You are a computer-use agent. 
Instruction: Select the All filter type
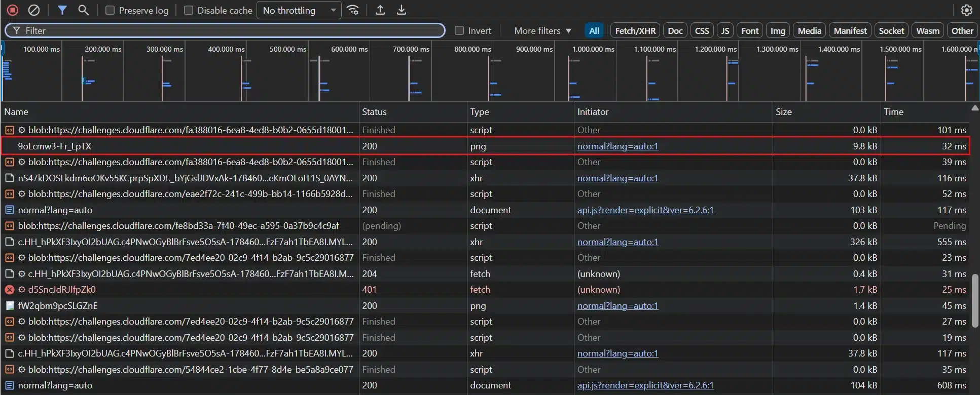pos(594,31)
